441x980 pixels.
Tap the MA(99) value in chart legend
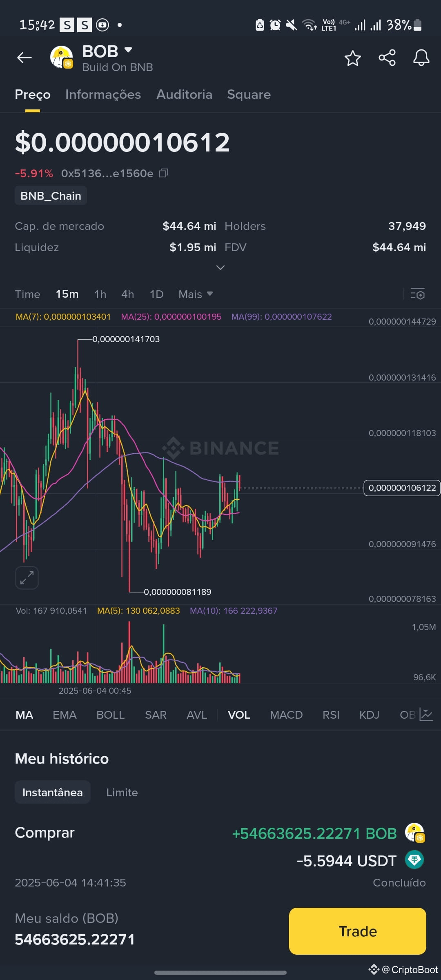[x=282, y=316]
